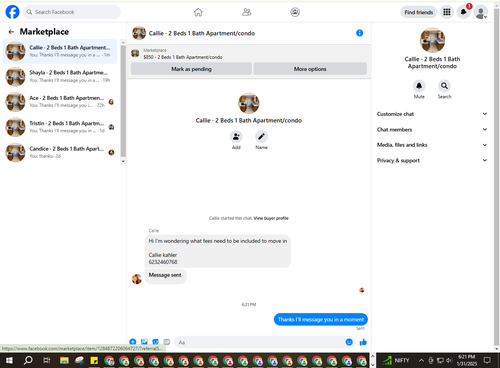Click the Aa message input field
The height and width of the screenshot is (368, 500).
(x=260, y=342)
